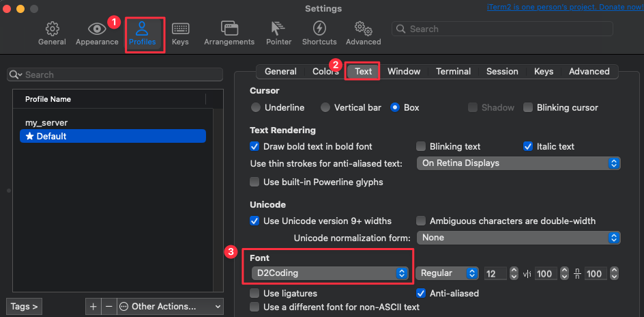Switch to the Colors tab
Viewport: 644px width, 317px height.
pyautogui.click(x=325, y=72)
